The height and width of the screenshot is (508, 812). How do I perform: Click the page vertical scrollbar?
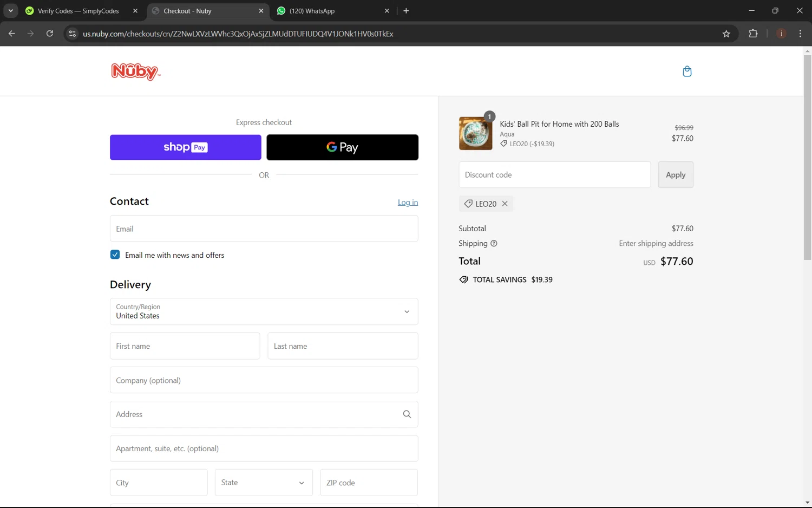coord(807,157)
